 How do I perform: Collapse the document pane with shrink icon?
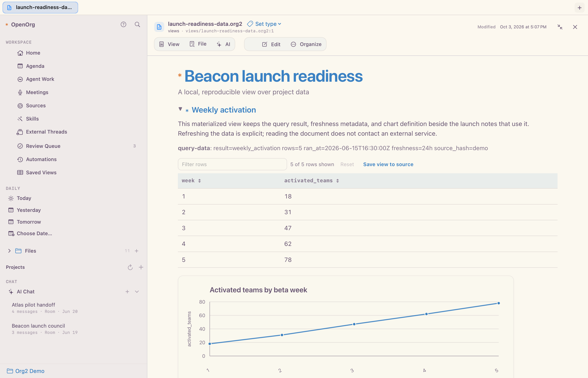coord(560,27)
